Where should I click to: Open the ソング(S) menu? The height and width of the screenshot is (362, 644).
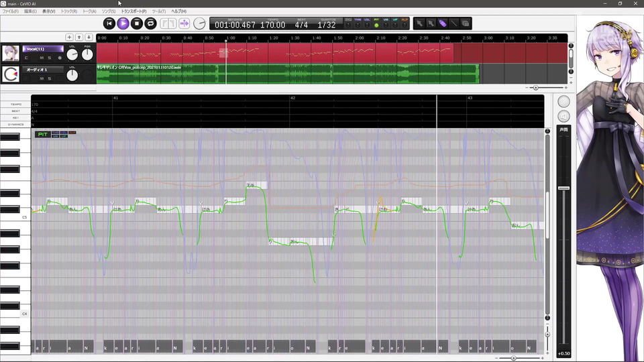[109, 11]
